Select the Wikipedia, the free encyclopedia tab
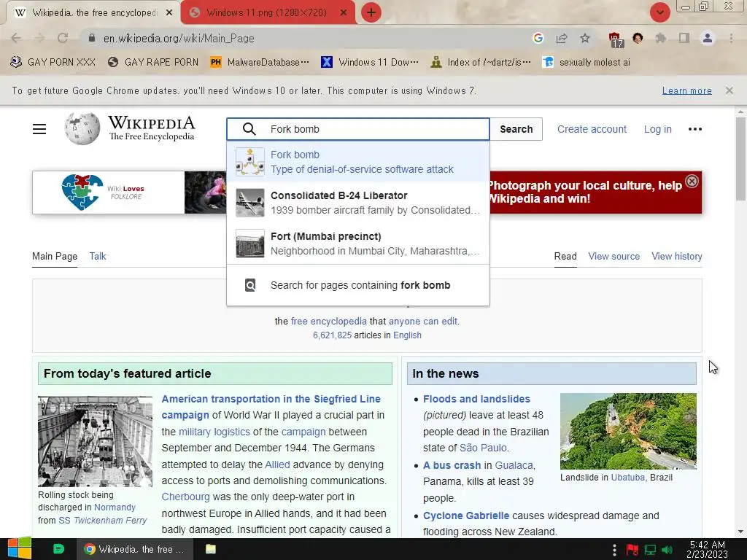Screen dimensions: 747x560 [93, 13]
